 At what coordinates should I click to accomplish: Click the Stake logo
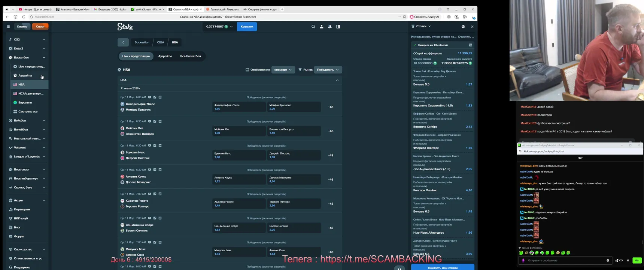pos(125,27)
